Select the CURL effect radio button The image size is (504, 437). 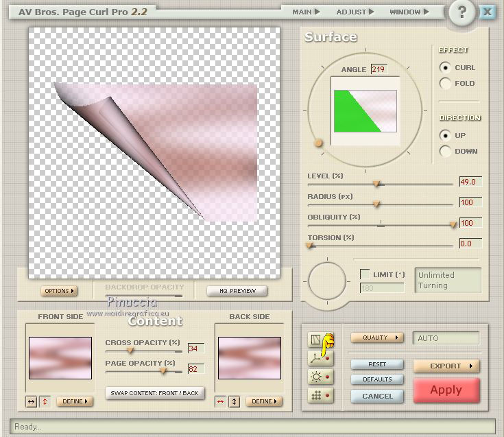pos(445,67)
